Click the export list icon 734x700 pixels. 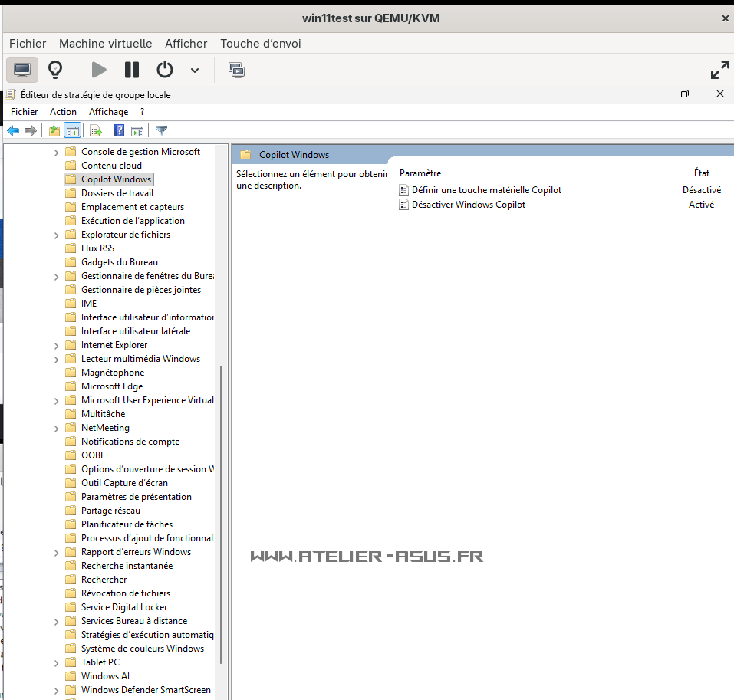(x=96, y=131)
